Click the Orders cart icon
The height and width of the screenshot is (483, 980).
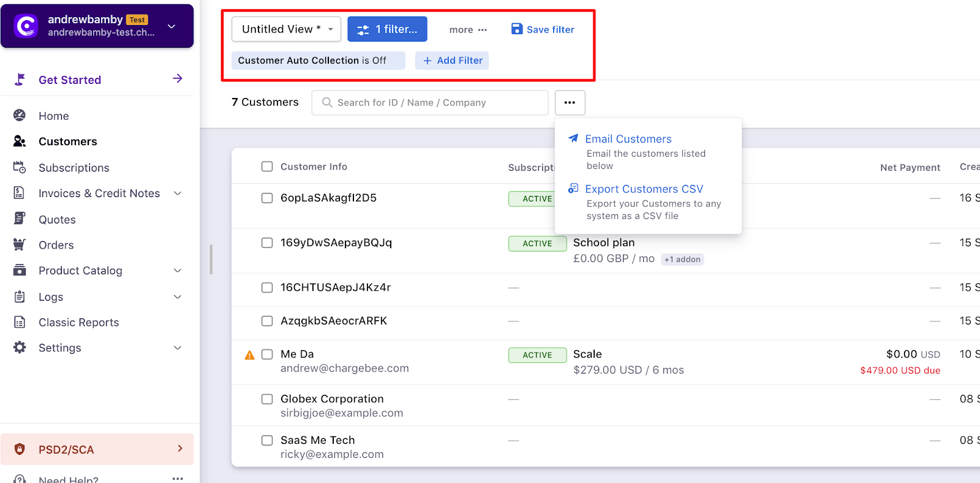[x=20, y=245]
